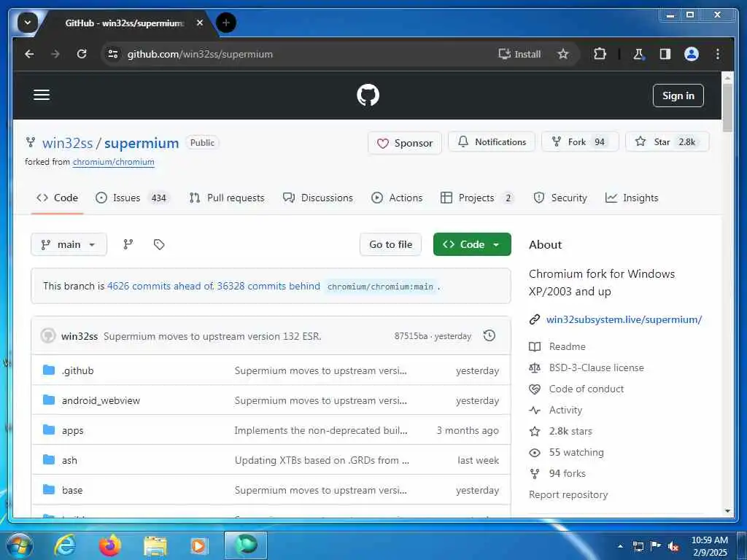The image size is (747, 560).
Task: Bookmark this page with the star
Action: 563,54
